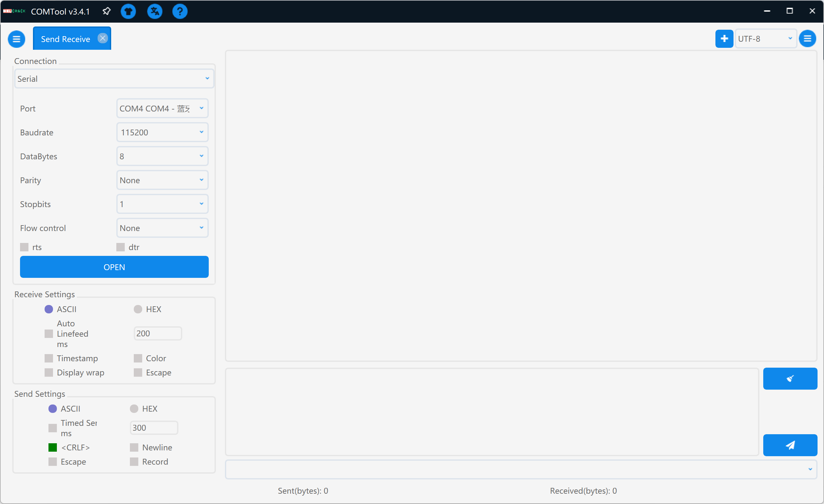Close the Send Receive tab
The image size is (824, 504).
pos(103,38)
